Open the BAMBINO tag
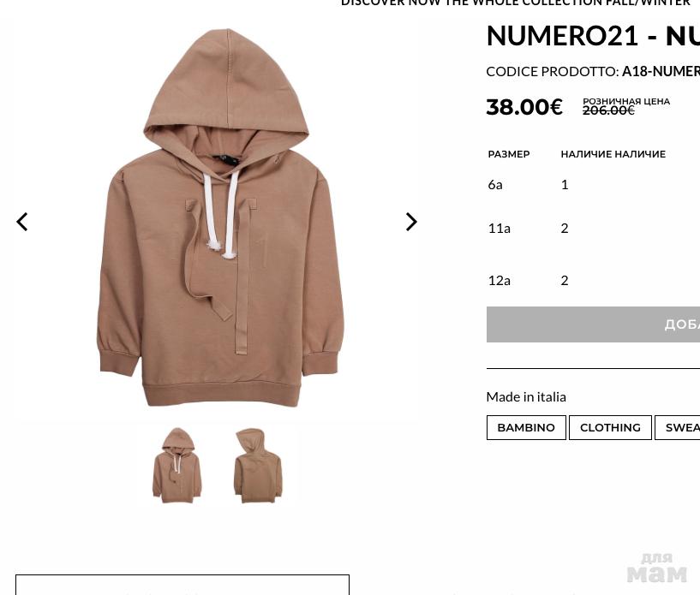 coord(526,427)
